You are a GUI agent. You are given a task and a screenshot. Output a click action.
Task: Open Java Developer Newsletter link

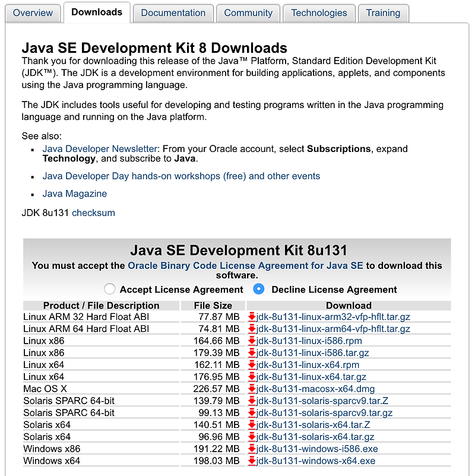pos(100,149)
